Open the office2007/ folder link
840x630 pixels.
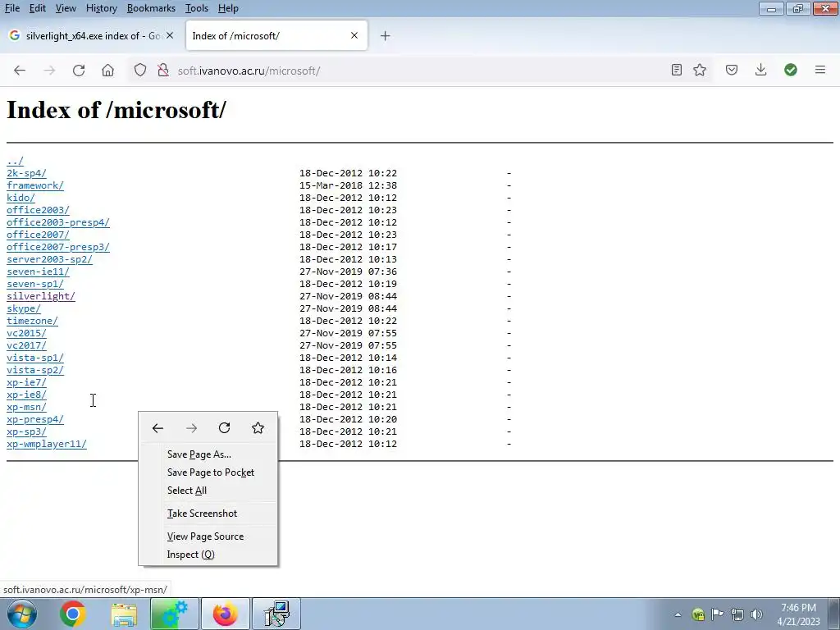click(38, 235)
